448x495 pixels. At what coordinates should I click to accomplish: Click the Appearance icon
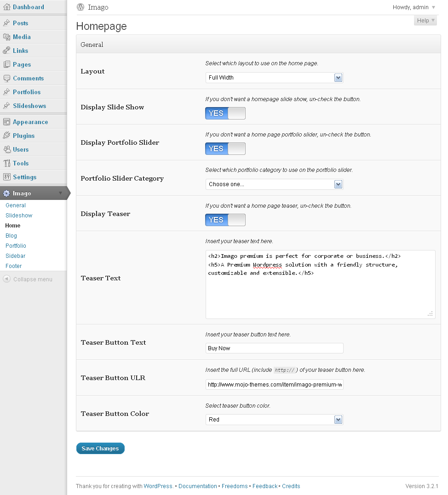6,122
